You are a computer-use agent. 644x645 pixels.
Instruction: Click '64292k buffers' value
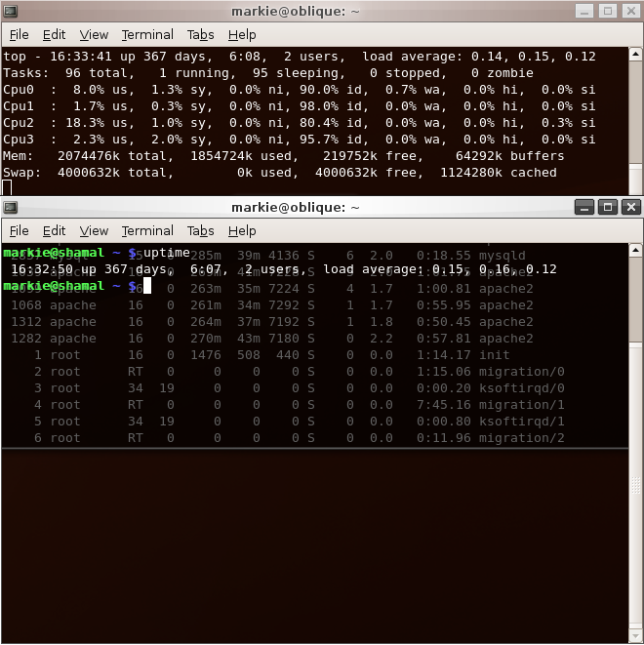(510, 156)
